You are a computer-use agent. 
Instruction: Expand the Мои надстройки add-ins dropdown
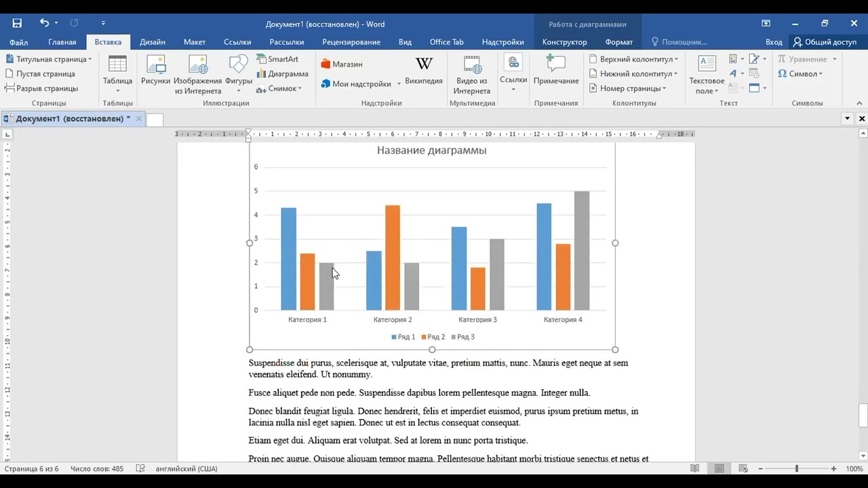coord(399,85)
